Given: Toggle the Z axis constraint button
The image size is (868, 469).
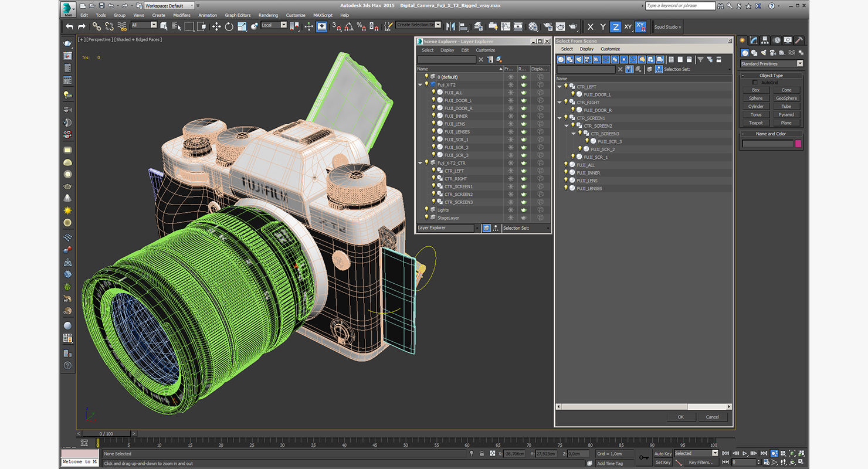Looking at the screenshot, I should coord(615,26).
